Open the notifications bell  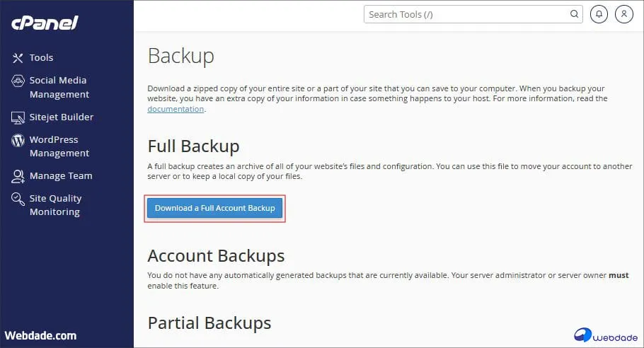pyautogui.click(x=599, y=14)
